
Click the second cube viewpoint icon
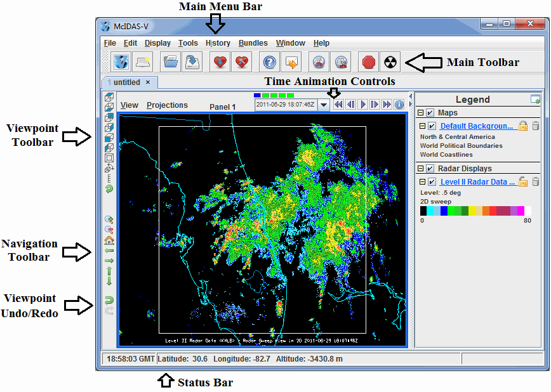pos(109,107)
